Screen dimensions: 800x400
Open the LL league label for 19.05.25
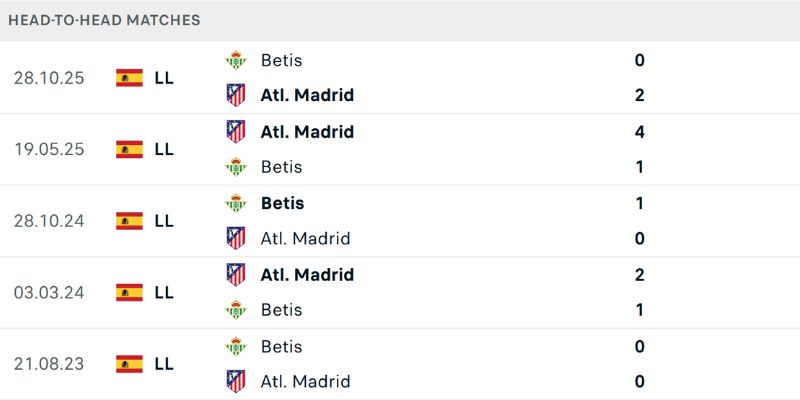pos(164,150)
